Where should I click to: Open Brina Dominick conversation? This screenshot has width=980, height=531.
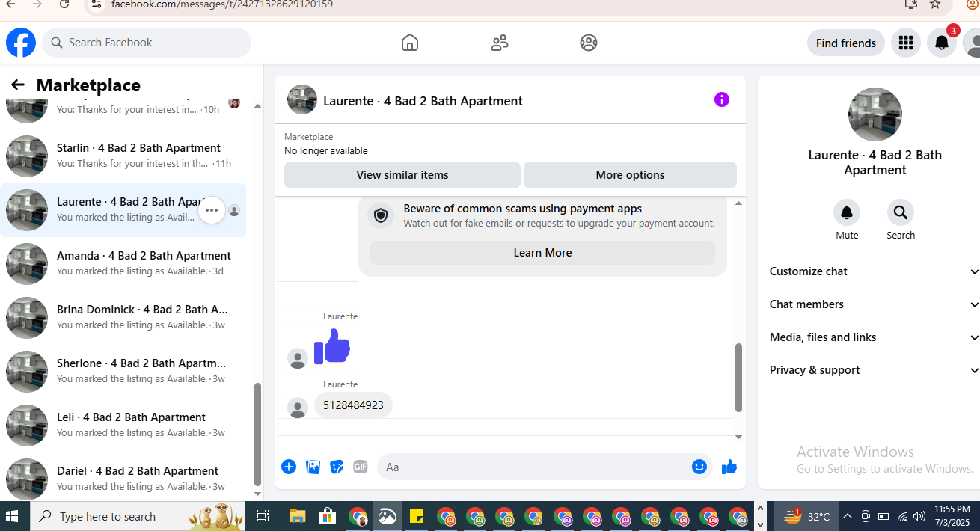pyautogui.click(x=123, y=318)
